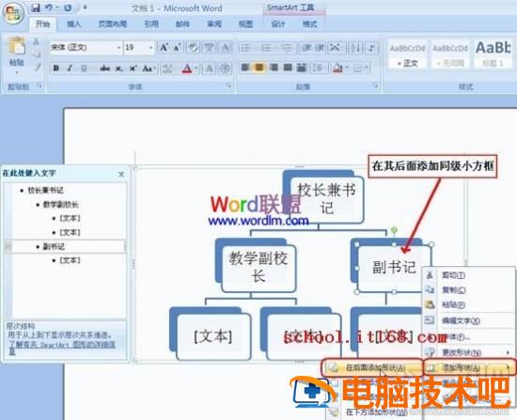Click the Bullets list icon
The height and width of the screenshot is (420, 517).
pyautogui.click(x=246, y=48)
